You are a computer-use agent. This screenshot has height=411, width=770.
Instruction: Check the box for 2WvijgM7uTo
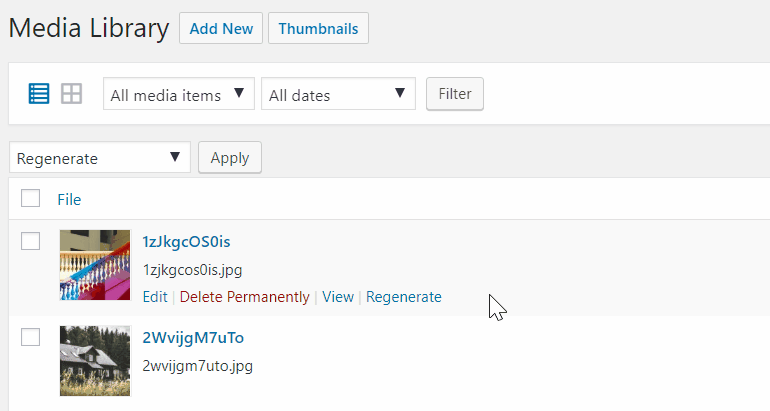coord(30,337)
